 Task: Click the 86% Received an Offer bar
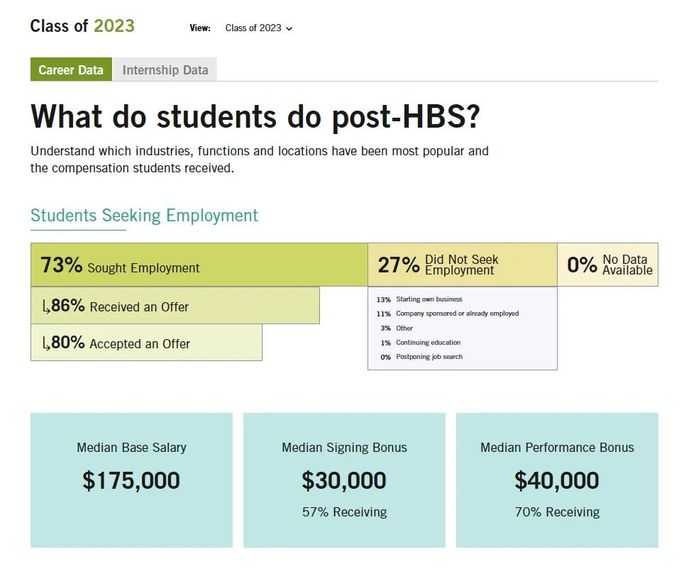[175, 306]
